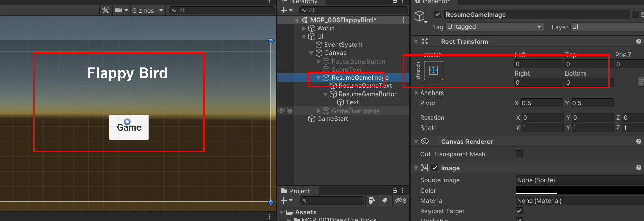
Task: Click the Hierarchy plus create button
Action: [x=284, y=10]
